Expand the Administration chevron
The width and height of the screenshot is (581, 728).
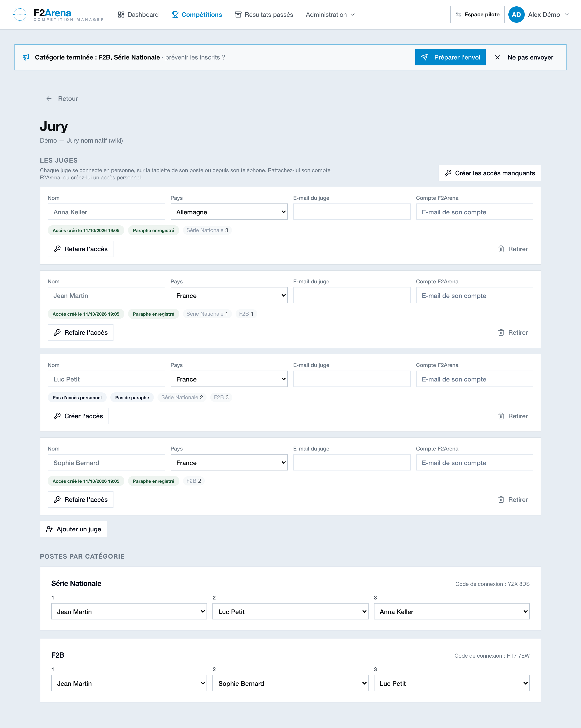[x=353, y=15]
